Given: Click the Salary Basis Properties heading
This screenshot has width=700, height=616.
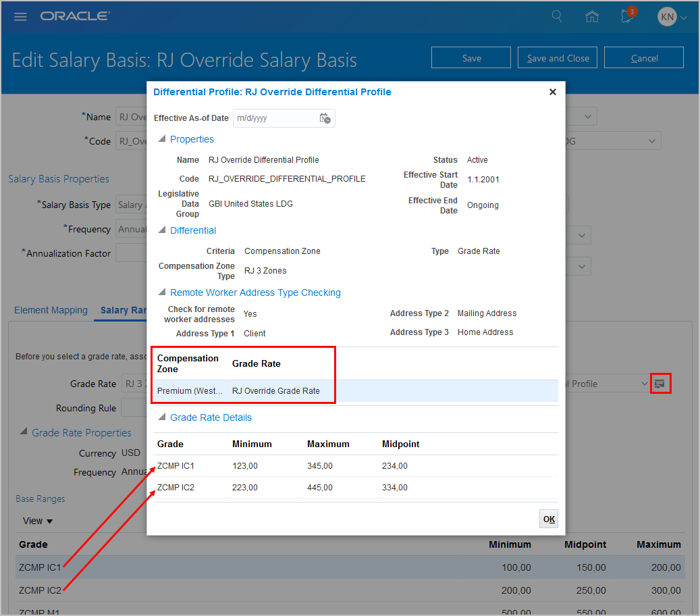Looking at the screenshot, I should tap(59, 179).
